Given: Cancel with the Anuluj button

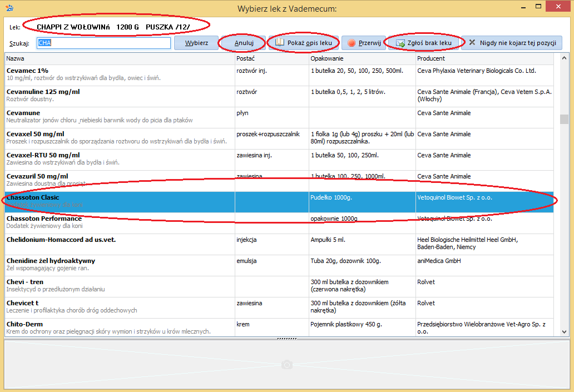Looking at the screenshot, I should [x=244, y=43].
